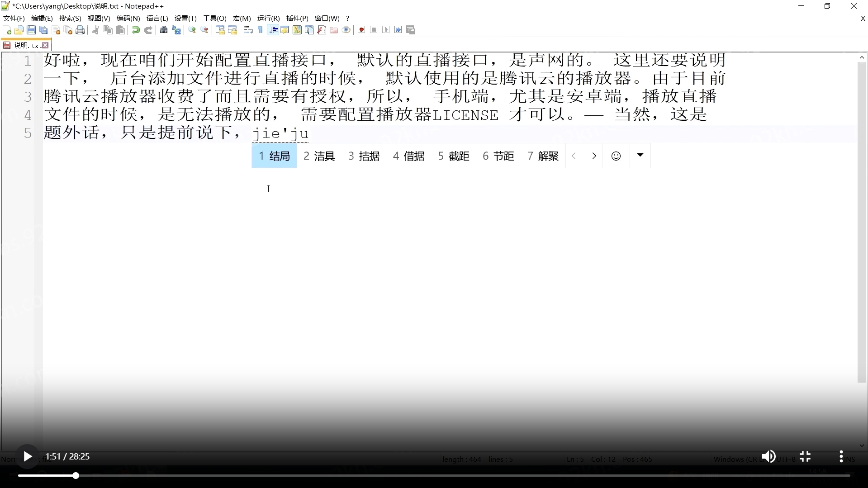
Task: Choose IME candidate 5 截距
Action: pos(453,156)
